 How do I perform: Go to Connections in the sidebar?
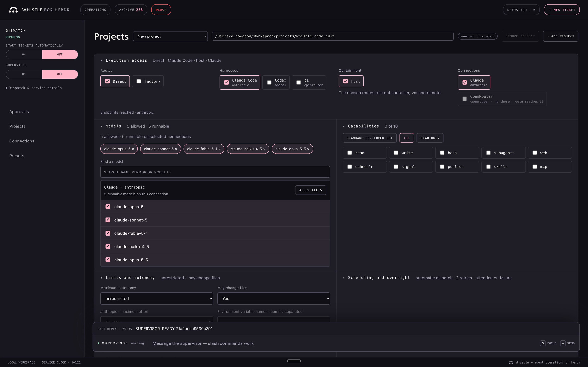(22, 141)
